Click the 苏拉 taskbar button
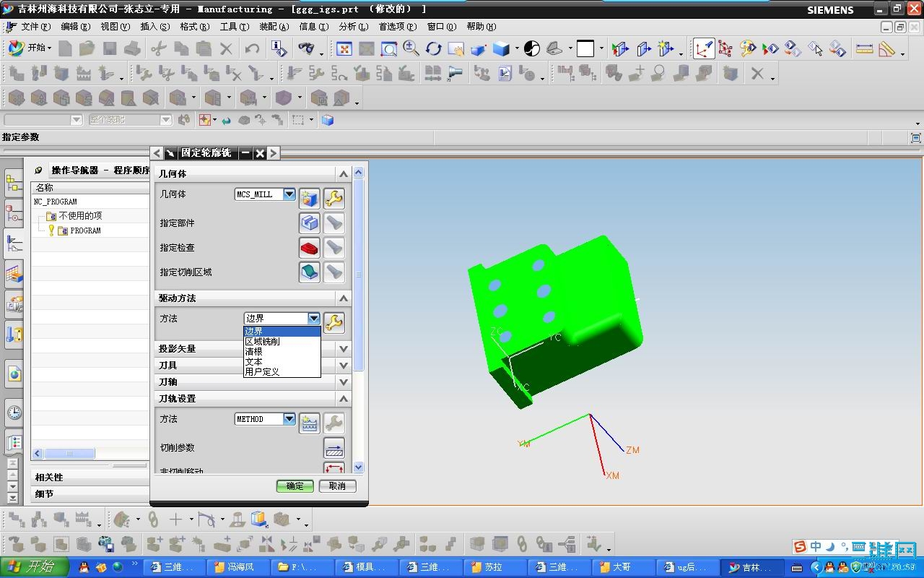The width and height of the screenshot is (924, 578). pos(494,567)
